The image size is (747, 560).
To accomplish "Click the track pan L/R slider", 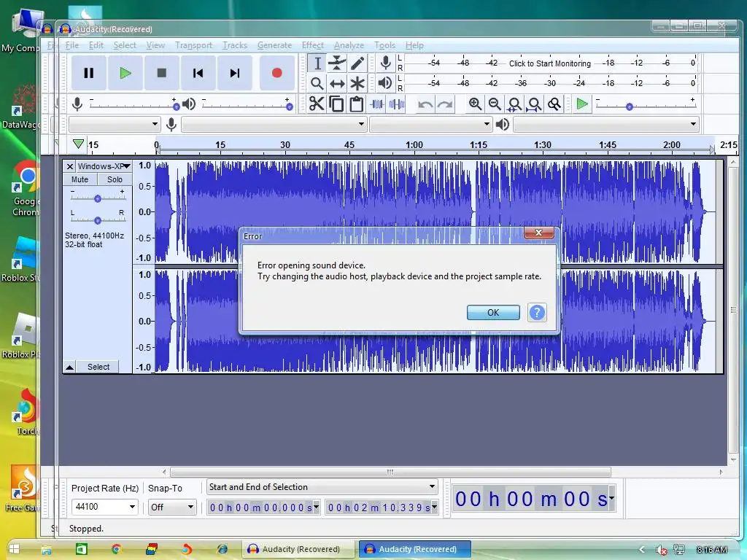I will click(98, 219).
